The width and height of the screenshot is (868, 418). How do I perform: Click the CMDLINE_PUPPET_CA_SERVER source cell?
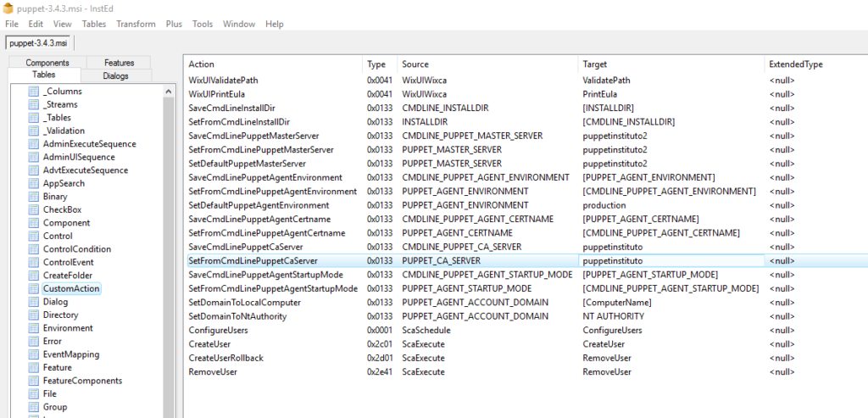click(x=462, y=247)
